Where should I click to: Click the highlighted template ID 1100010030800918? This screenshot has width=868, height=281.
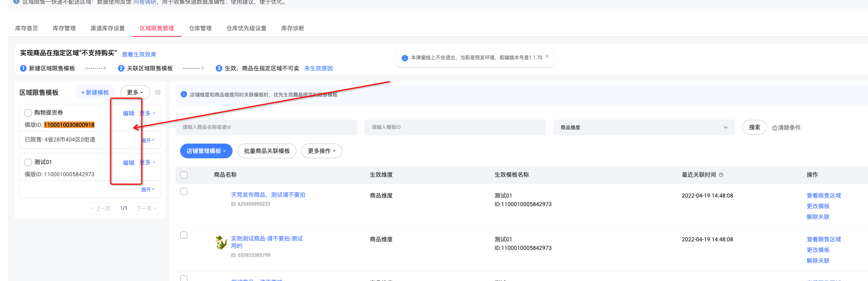69,125
